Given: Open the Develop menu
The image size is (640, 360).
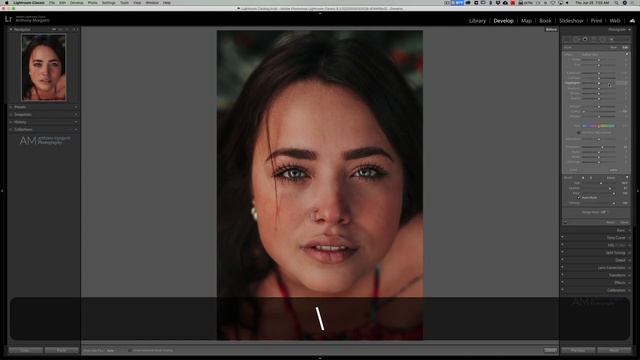Looking at the screenshot, I should (x=76, y=2).
